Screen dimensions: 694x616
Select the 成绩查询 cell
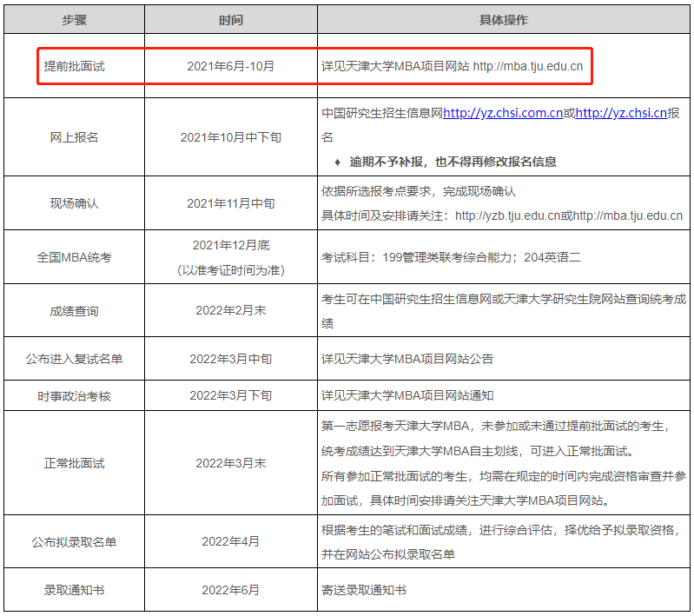pos(74,310)
